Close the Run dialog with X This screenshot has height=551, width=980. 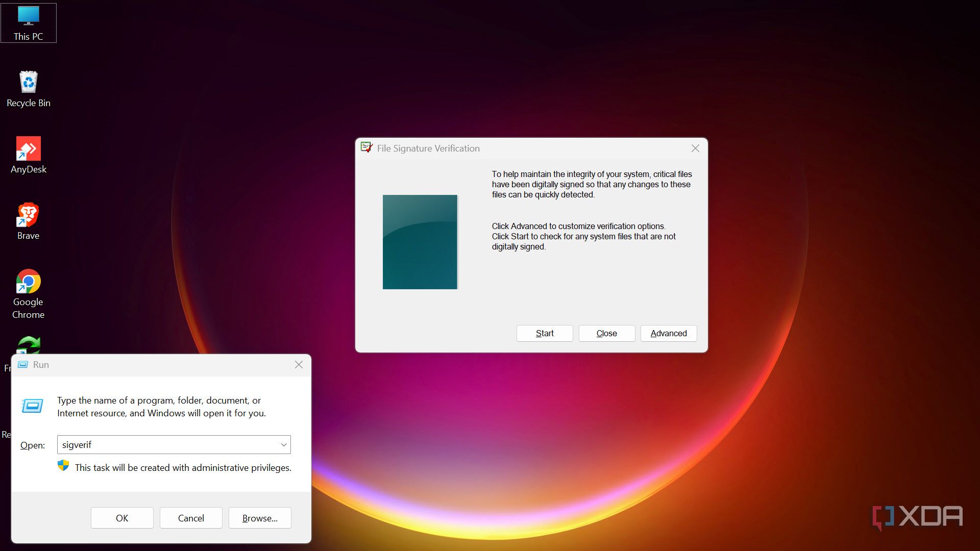point(299,365)
